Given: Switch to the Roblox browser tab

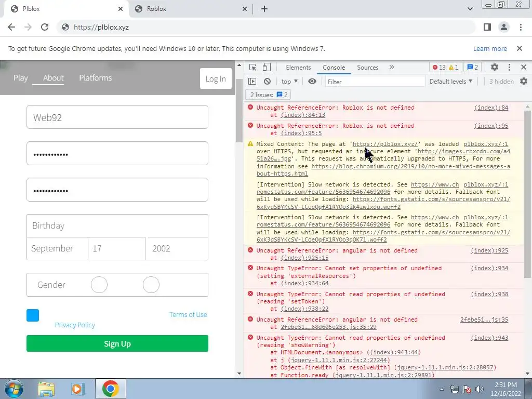Looking at the screenshot, I should pyautogui.click(x=191, y=9).
